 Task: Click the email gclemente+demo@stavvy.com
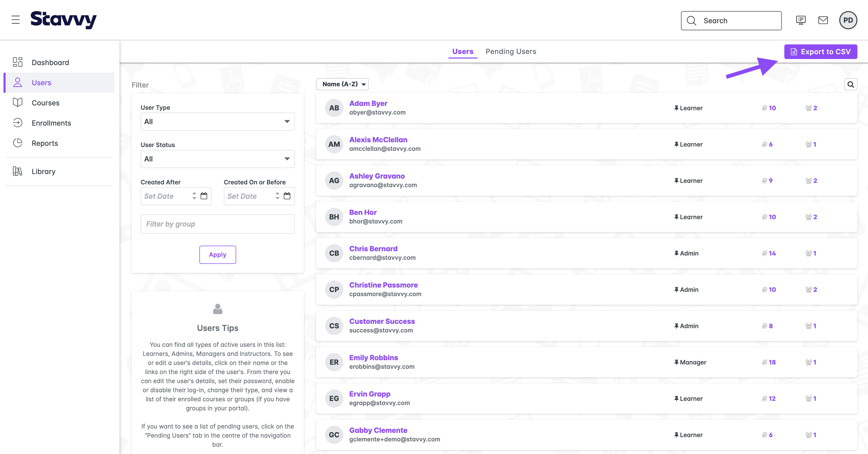pos(395,439)
